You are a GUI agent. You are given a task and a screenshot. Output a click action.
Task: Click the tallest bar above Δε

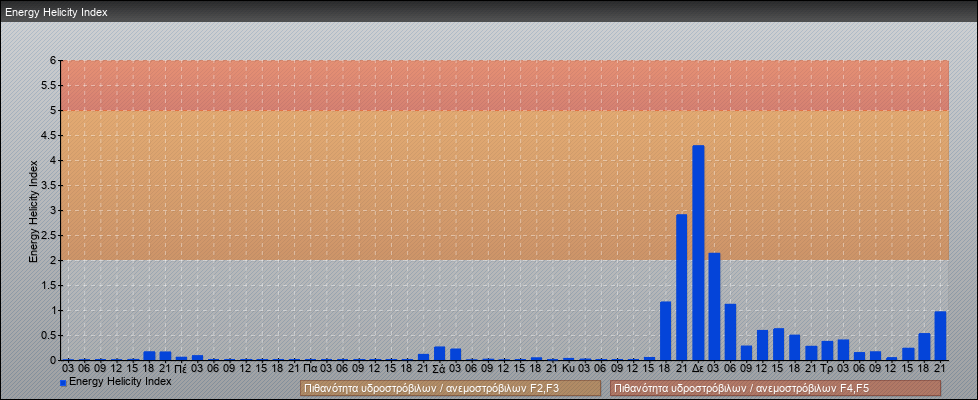(x=698, y=253)
